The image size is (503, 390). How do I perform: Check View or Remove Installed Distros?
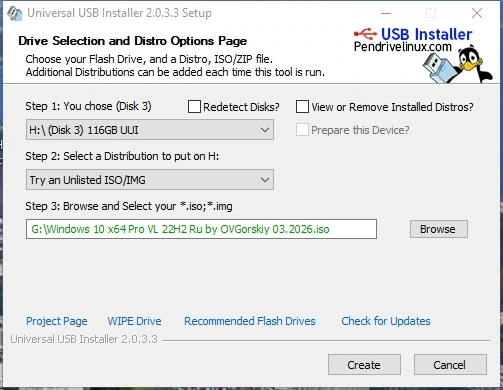pos(302,107)
